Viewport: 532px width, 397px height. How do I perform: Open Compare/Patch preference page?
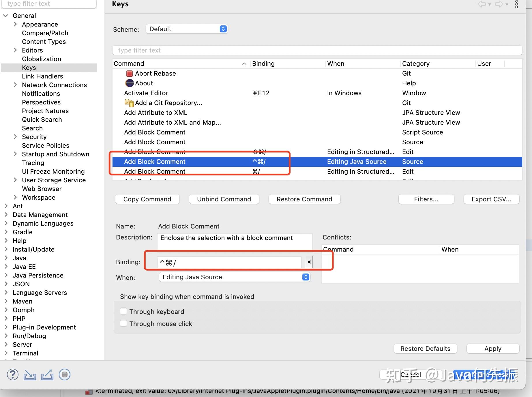[45, 33]
